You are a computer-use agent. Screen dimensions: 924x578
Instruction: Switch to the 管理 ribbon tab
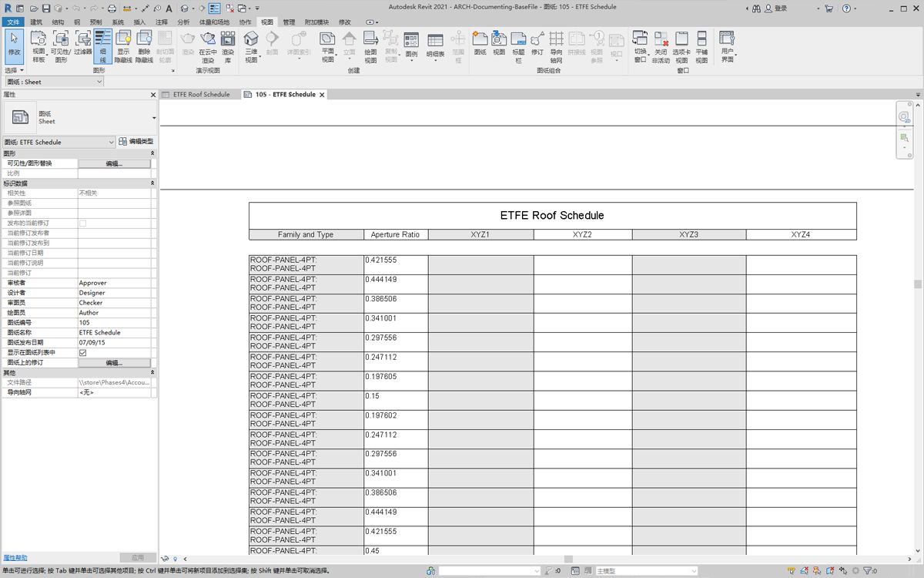click(289, 22)
